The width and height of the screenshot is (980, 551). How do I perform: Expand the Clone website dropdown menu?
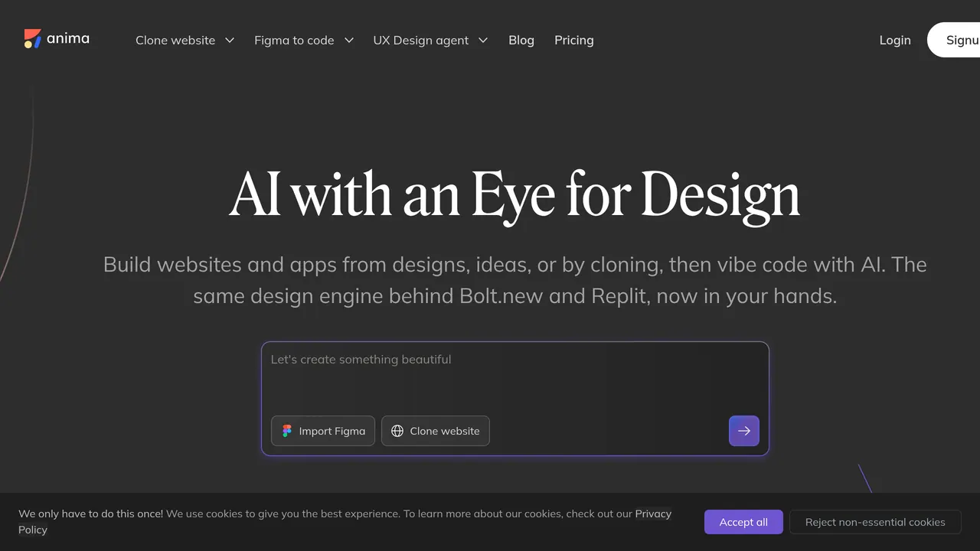[x=185, y=40]
